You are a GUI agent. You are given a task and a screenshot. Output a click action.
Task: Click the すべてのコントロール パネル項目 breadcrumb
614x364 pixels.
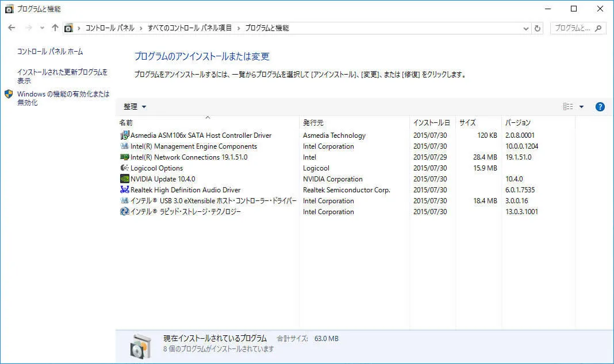pyautogui.click(x=190, y=28)
